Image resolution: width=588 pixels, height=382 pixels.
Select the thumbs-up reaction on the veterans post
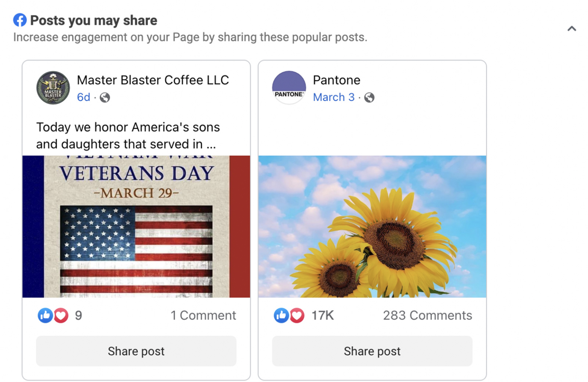pos(45,315)
